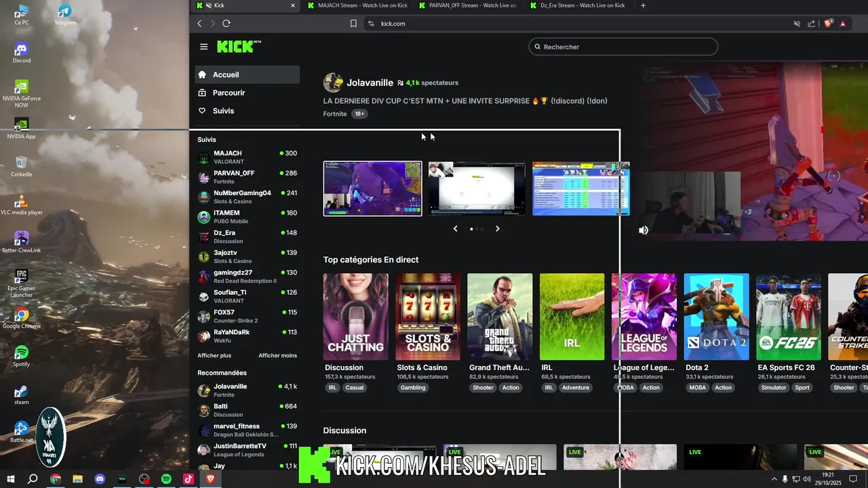Viewport: 868px width, 488px height.
Task: Reload the page with refresh icon
Action: tap(226, 24)
